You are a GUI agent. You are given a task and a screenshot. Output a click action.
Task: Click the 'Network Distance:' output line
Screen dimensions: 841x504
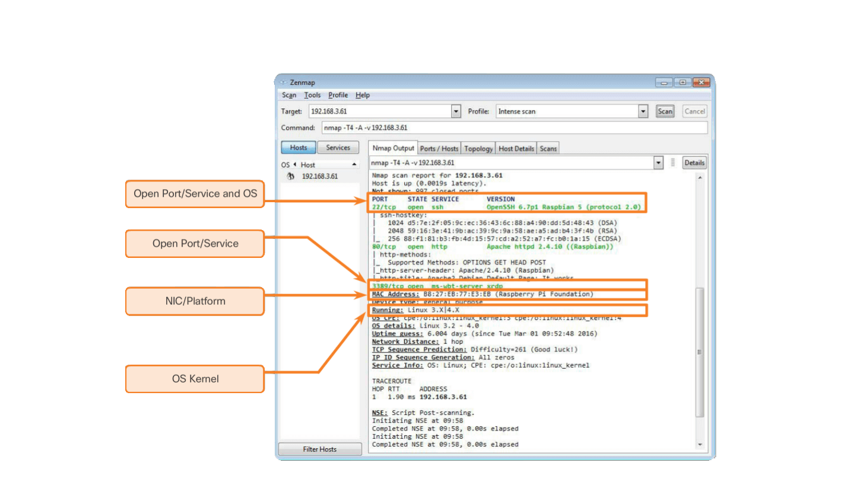418,342
